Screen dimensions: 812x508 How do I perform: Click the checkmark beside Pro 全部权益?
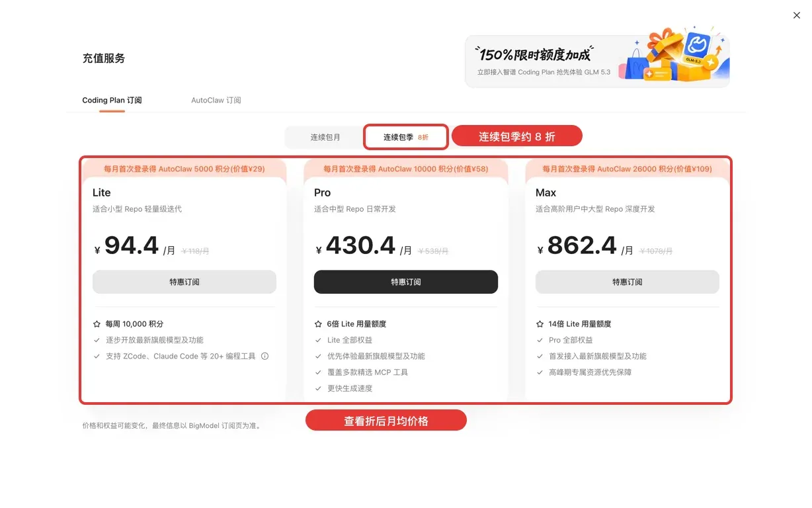pyautogui.click(x=540, y=340)
